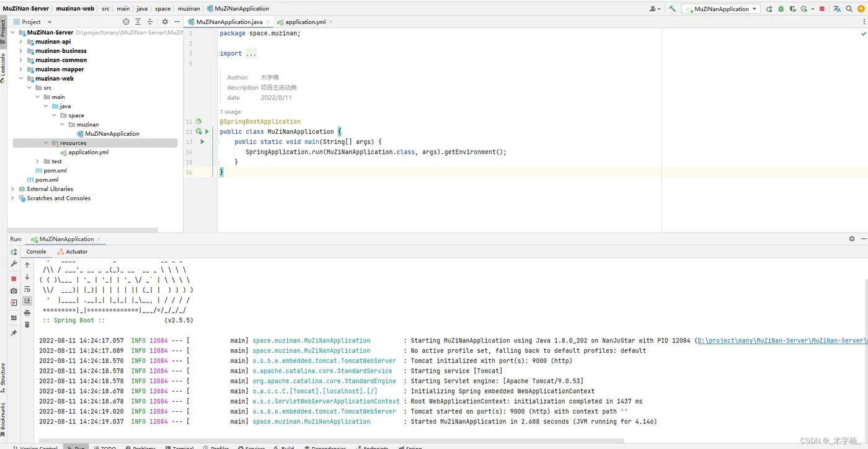Screen dimensions: 868x449
Task: Rerun app from Run panel sidebar
Action: 14,252
